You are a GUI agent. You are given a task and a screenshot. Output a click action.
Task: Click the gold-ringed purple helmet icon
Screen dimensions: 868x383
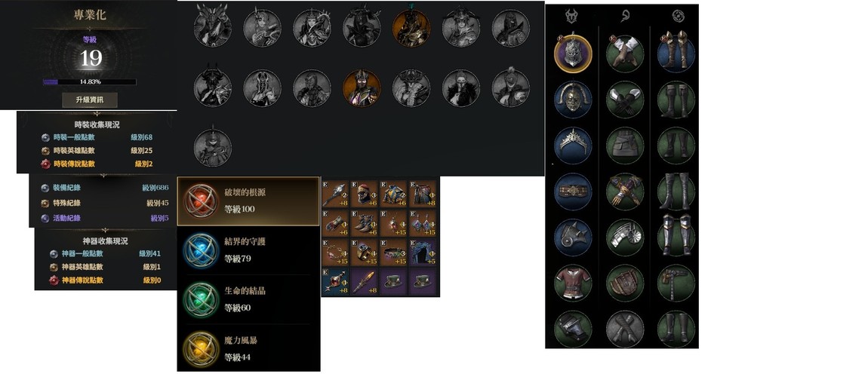coord(573,53)
